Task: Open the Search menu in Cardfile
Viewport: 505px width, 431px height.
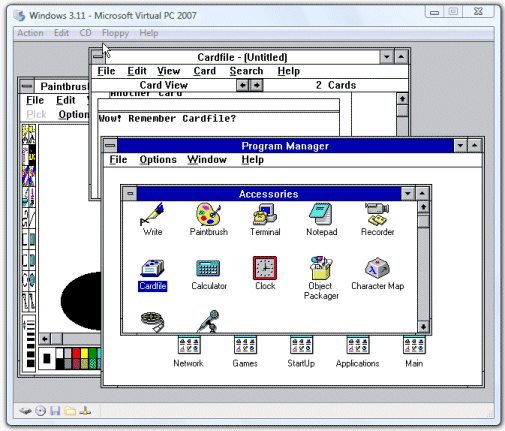Action: 246,71
